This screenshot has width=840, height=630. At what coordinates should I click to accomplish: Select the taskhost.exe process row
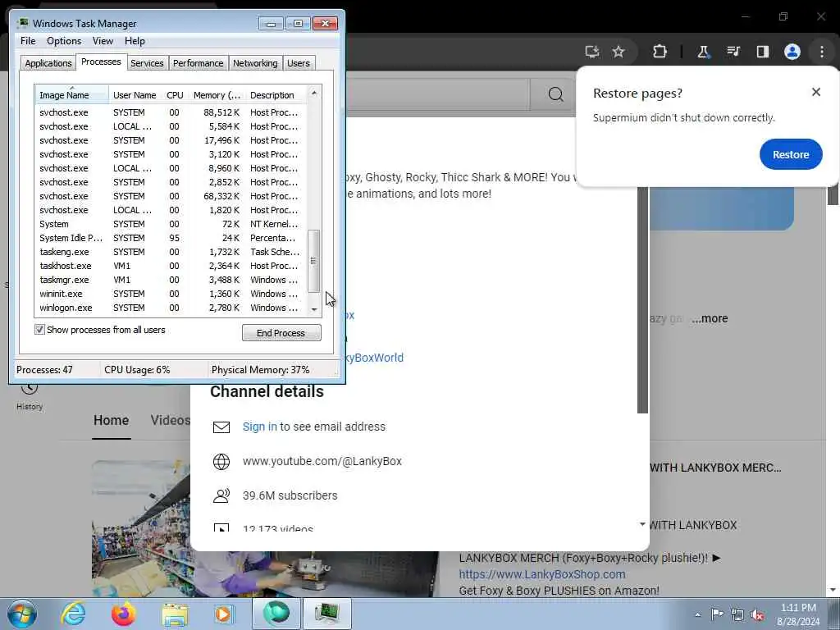tap(171, 266)
